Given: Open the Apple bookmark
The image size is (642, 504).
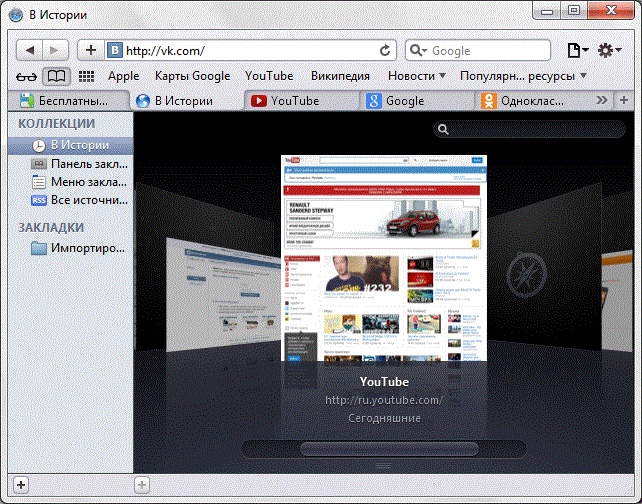Looking at the screenshot, I should [x=123, y=76].
